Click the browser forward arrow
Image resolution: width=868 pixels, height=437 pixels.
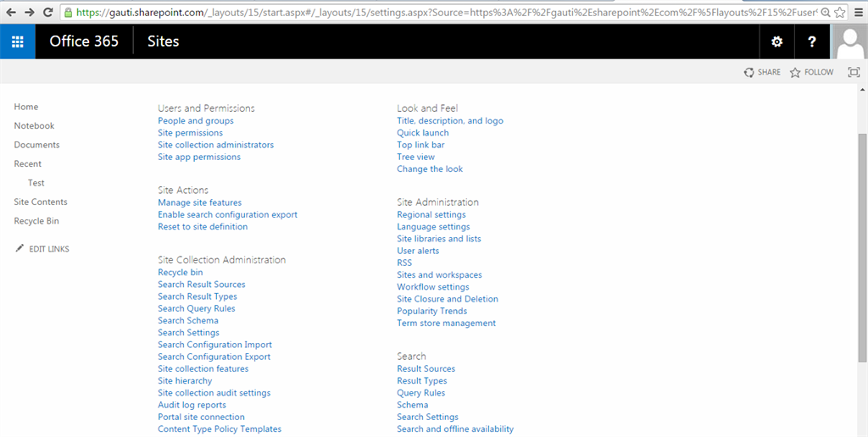tap(30, 12)
